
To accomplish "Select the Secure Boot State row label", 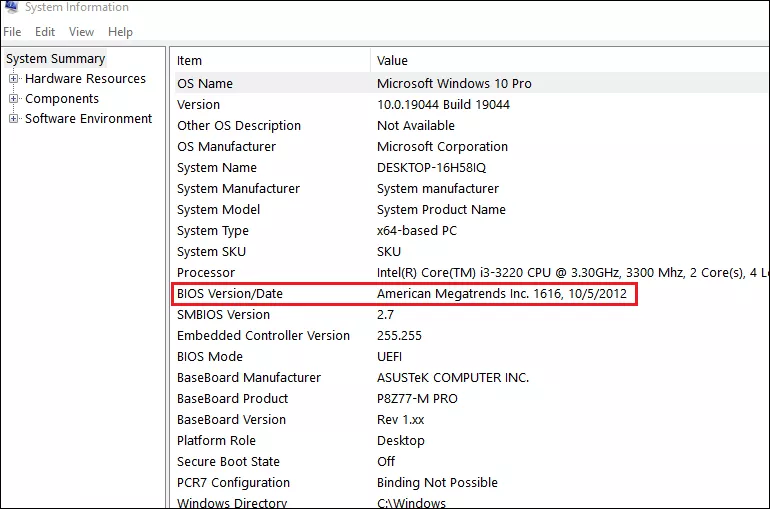I will (228, 462).
